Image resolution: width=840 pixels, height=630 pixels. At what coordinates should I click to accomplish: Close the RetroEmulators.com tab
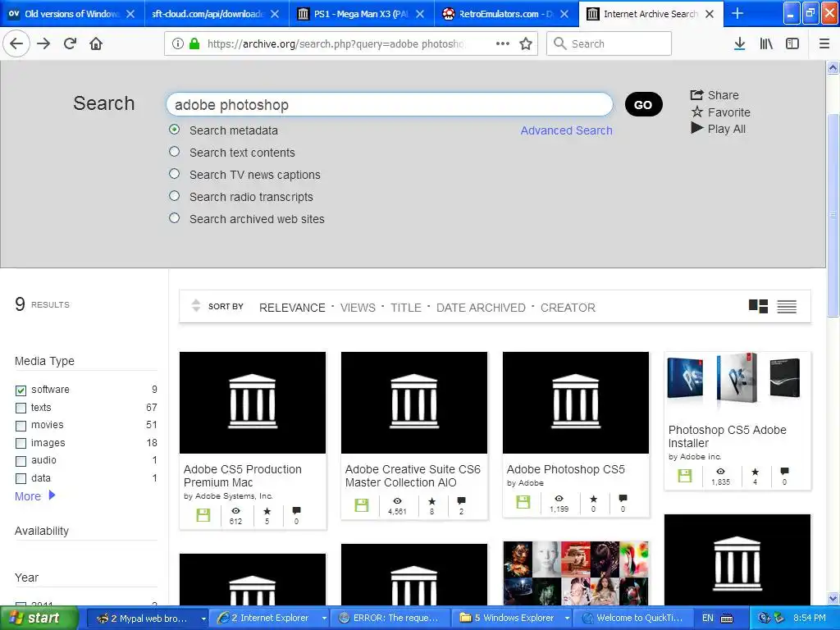click(x=564, y=14)
